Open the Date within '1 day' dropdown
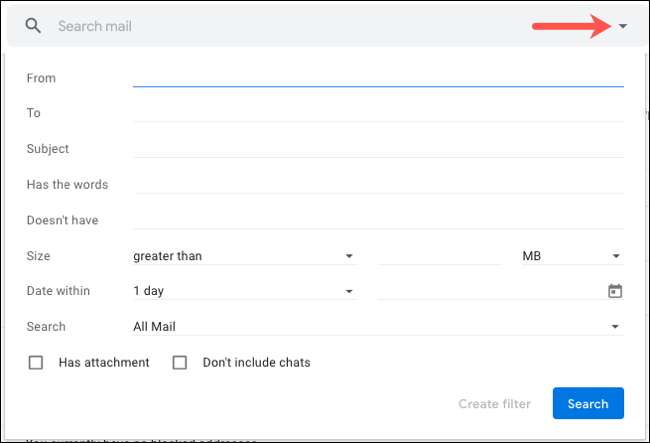Screen dimensions: 650x443 click(244, 291)
